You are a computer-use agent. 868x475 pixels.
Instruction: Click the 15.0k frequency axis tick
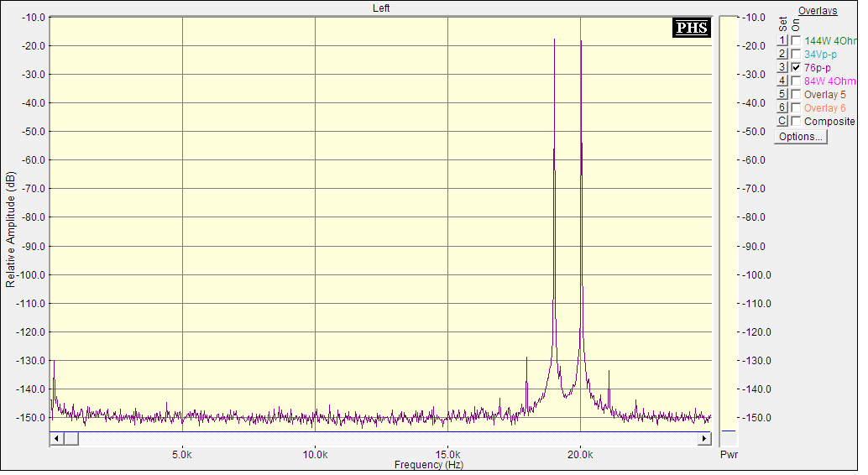click(447, 455)
